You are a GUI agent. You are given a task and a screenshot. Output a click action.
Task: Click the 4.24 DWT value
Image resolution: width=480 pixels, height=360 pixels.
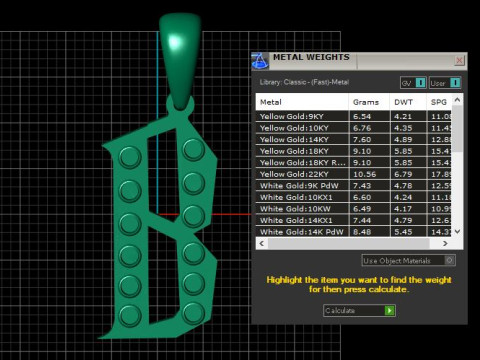[x=403, y=197]
